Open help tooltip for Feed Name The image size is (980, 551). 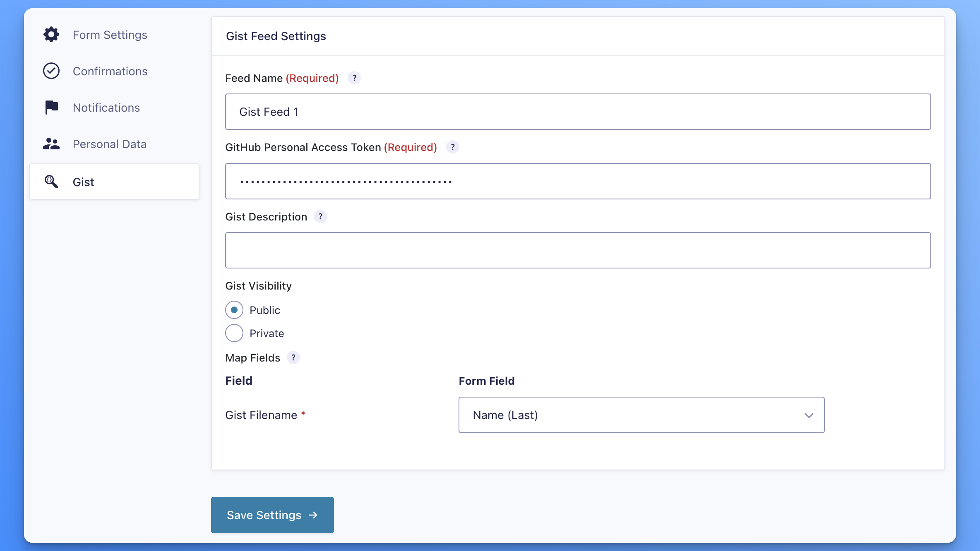[x=354, y=78]
